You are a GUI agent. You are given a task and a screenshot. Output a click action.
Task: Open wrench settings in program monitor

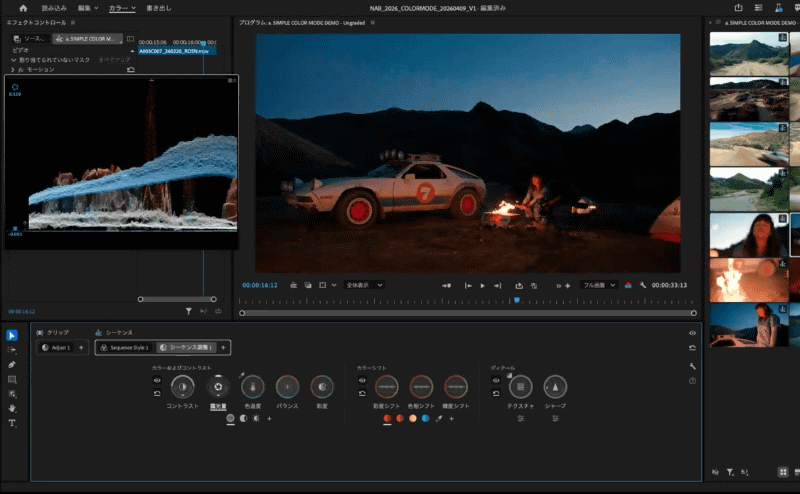(643, 285)
